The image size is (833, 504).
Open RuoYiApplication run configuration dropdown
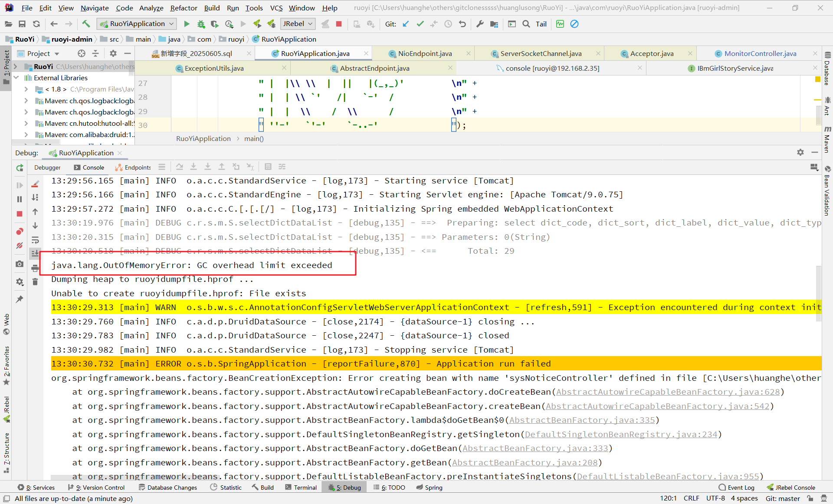(137, 24)
